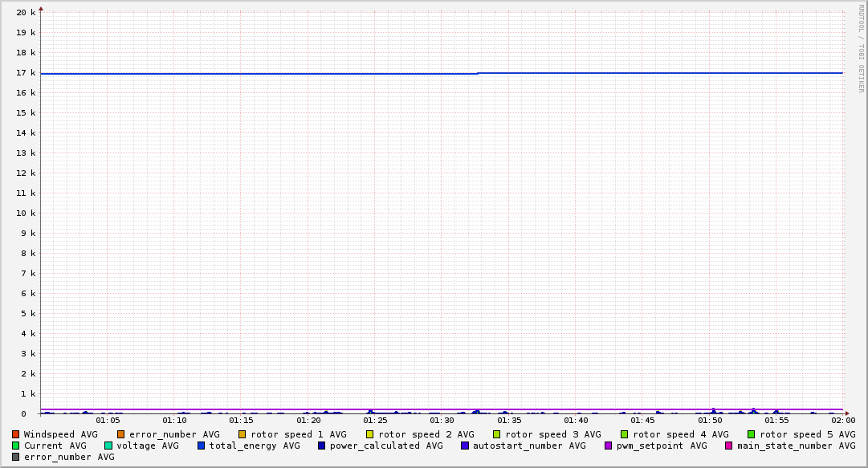
Task: Click the magenta main_state_number AVG legend swatch
Action: pyautogui.click(x=729, y=446)
